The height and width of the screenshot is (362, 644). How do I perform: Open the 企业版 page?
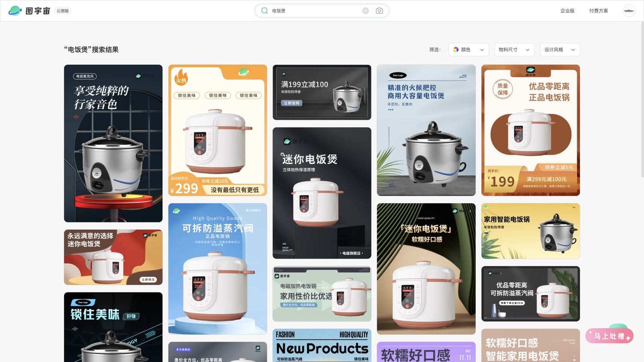[x=567, y=11]
